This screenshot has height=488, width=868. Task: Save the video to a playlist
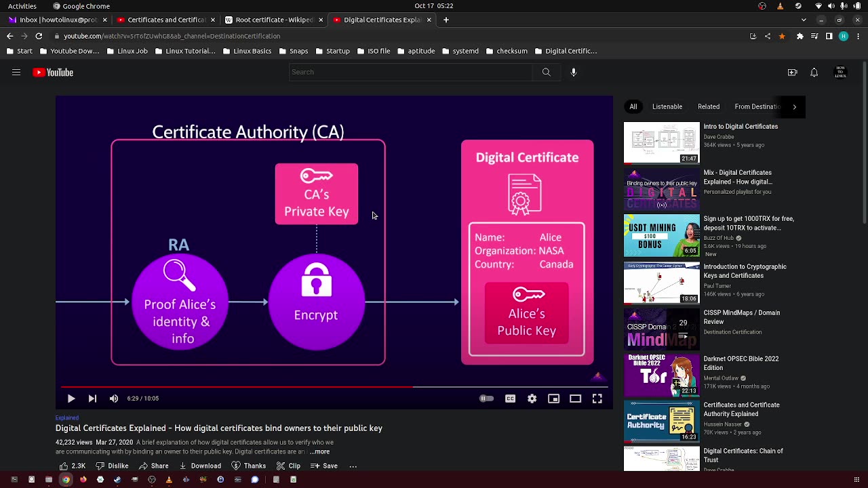click(x=324, y=466)
